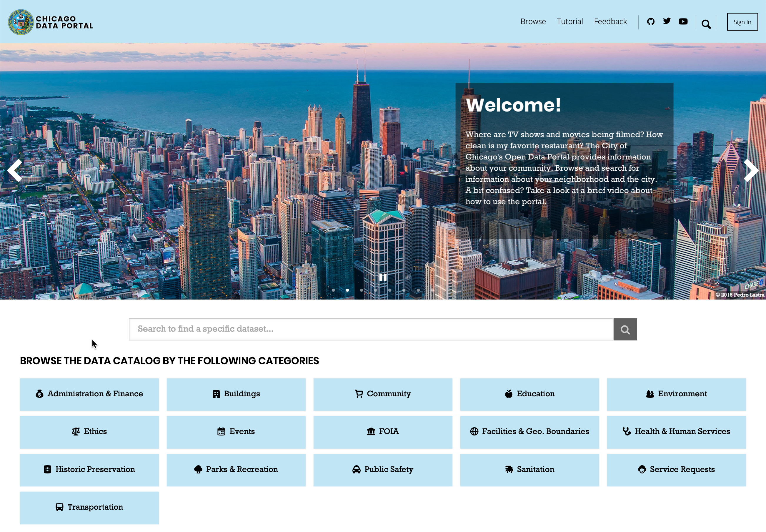766x532 pixels.
Task: Click the apple icon on Education tile
Action: click(x=508, y=394)
